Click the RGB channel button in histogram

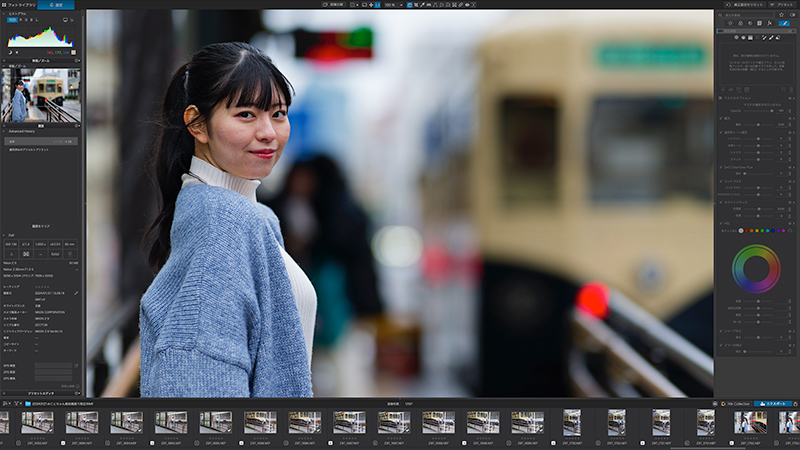[12, 20]
